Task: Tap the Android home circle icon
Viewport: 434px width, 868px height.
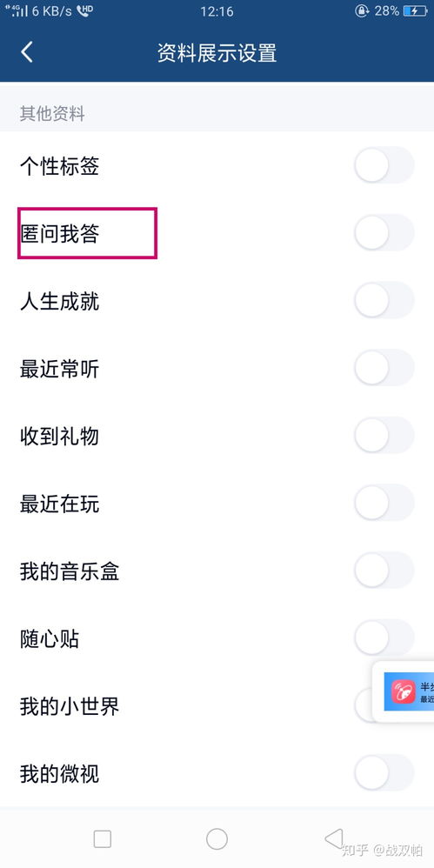Action: coord(217,838)
